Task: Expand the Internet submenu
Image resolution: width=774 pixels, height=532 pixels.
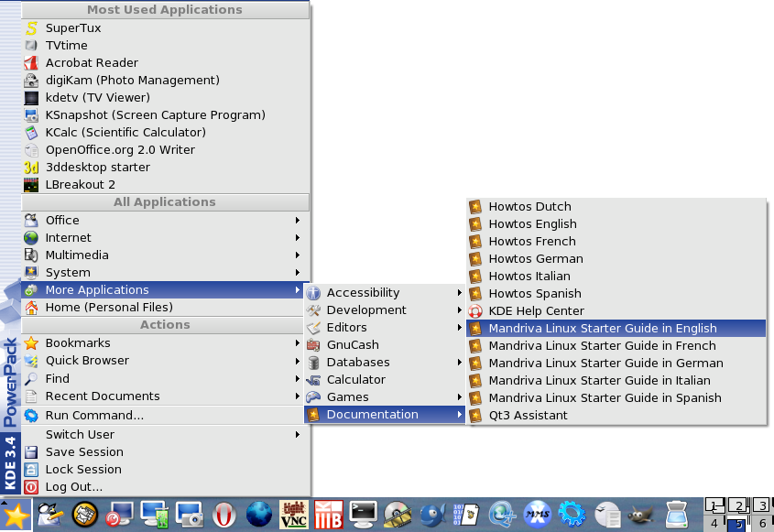Action: click(166, 238)
